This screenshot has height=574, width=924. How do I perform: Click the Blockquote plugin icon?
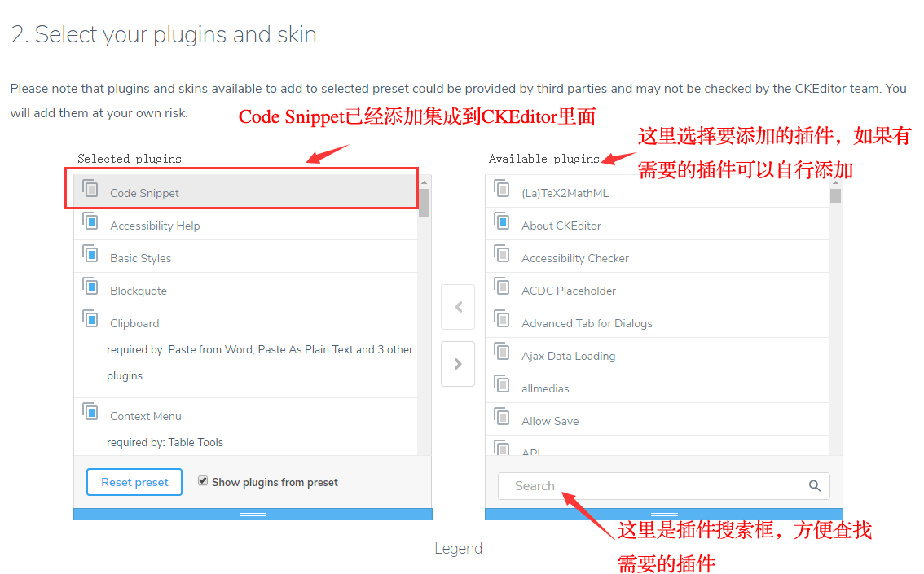tap(90, 286)
